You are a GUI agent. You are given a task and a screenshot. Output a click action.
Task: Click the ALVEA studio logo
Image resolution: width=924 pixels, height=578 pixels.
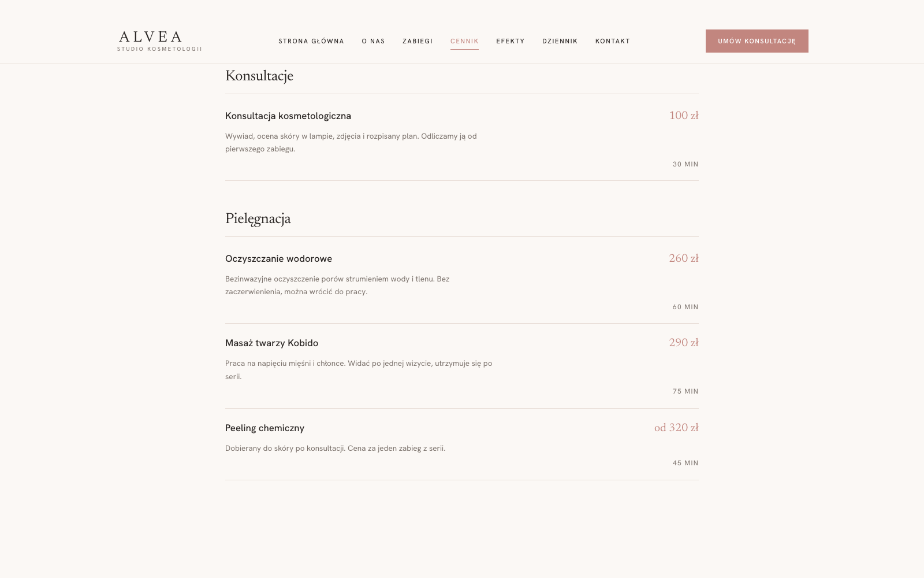pyautogui.click(x=159, y=41)
